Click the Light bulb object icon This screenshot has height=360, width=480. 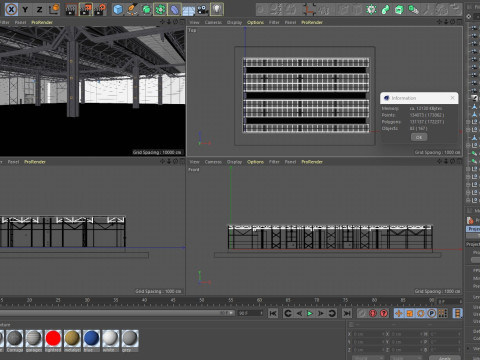(x=217, y=9)
